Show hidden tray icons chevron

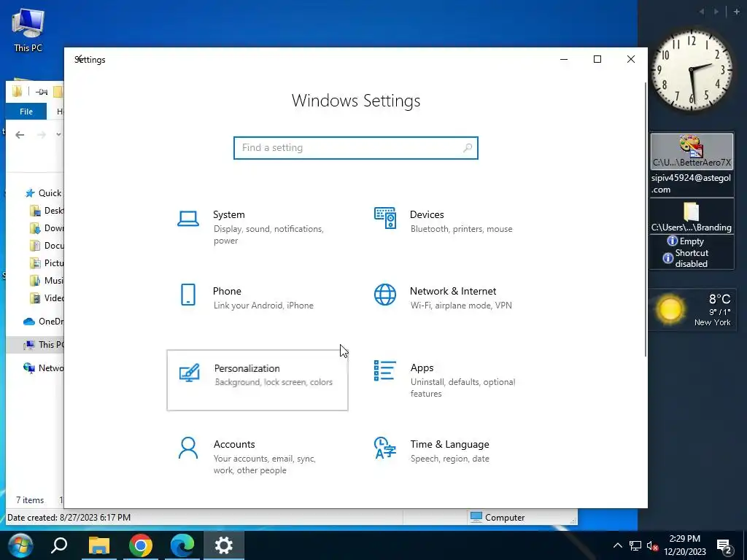617,545
